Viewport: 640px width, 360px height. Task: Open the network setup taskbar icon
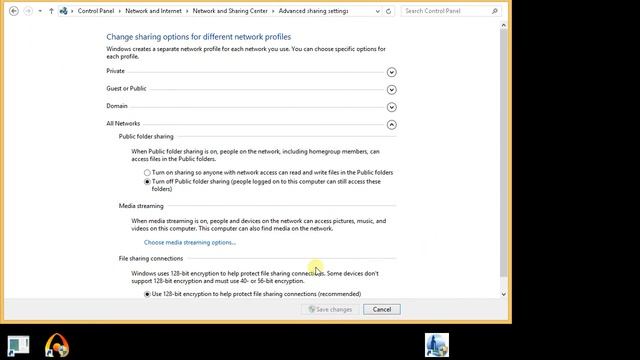(437, 345)
